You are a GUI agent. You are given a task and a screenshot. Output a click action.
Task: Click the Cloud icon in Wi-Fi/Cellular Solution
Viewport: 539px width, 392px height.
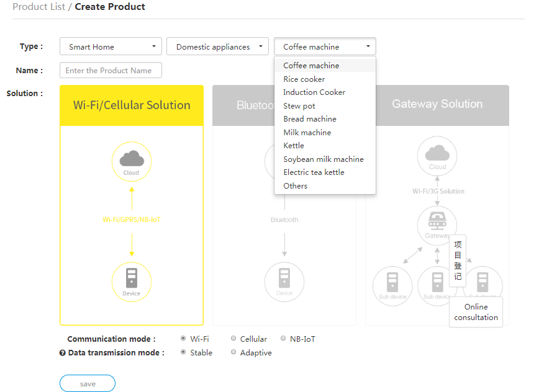pos(131,161)
